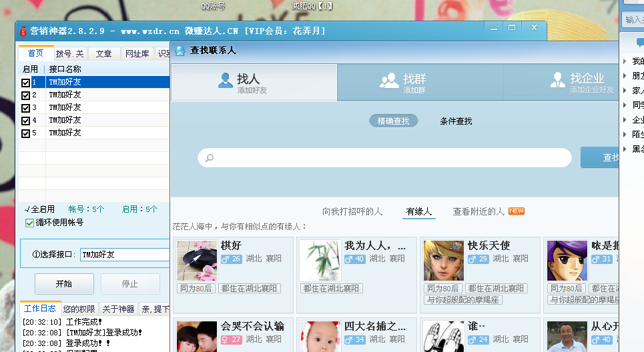
Task: Open couple avatar of 会哭不会认输
Action: click(x=197, y=337)
